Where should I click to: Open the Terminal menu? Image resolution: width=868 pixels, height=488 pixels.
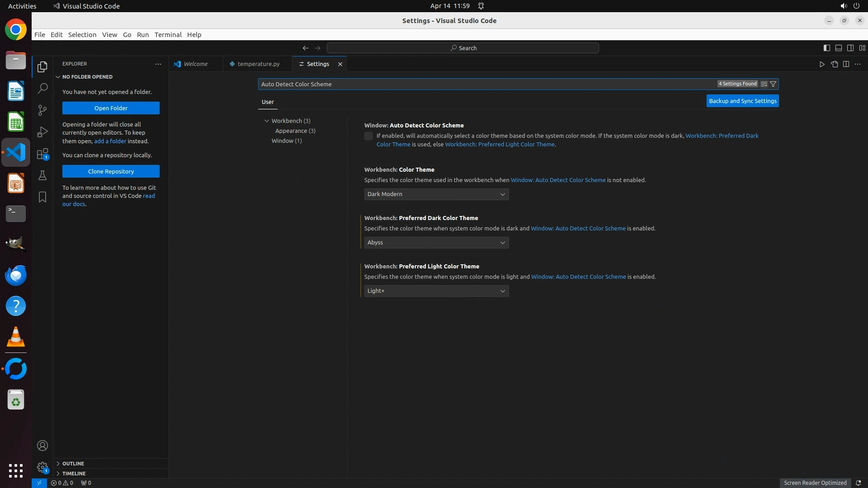point(168,35)
